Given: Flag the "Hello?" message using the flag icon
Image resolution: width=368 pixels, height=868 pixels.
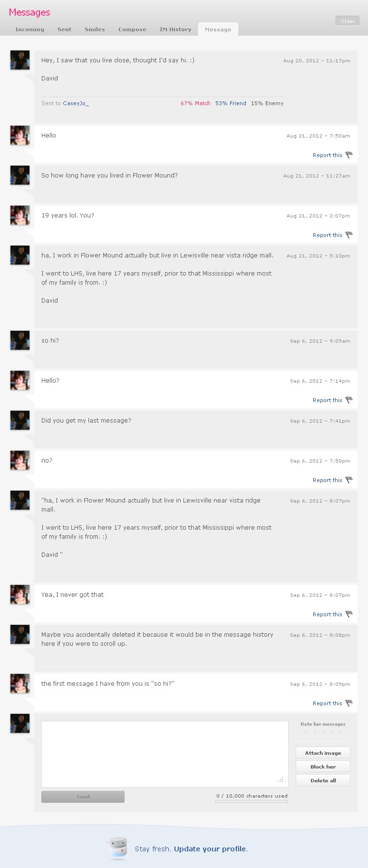Looking at the screenshot, I should click(x=349, y=400).
